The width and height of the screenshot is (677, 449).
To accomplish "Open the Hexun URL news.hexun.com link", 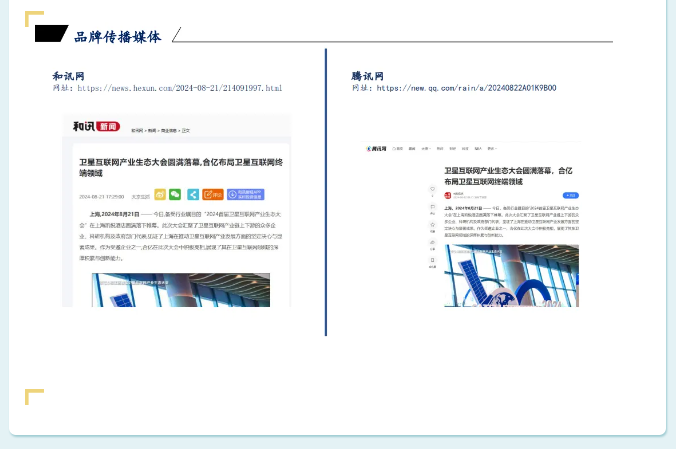I will coord(180,88).
